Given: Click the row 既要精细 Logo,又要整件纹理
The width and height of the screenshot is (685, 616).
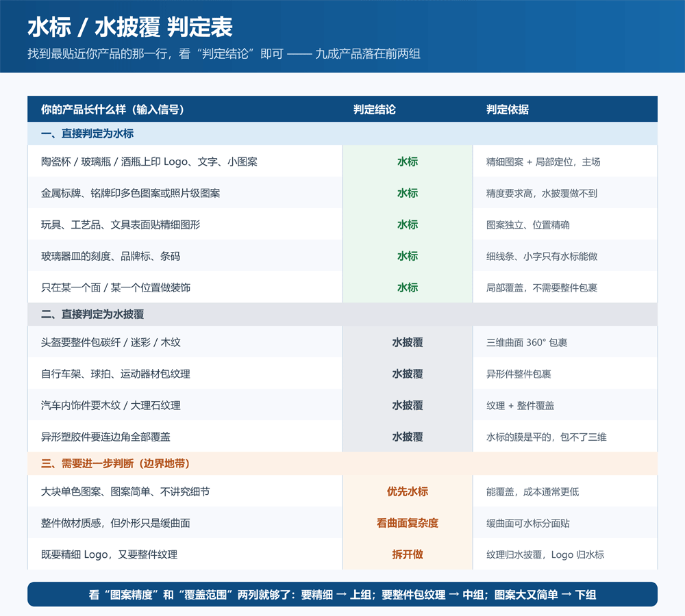Looking at the screenshot, I should 342,554.
